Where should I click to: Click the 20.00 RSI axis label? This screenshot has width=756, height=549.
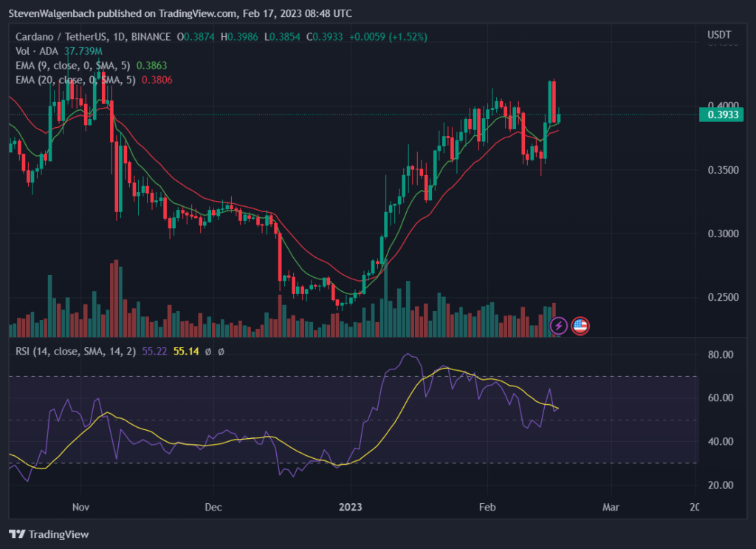pos(721,485)
